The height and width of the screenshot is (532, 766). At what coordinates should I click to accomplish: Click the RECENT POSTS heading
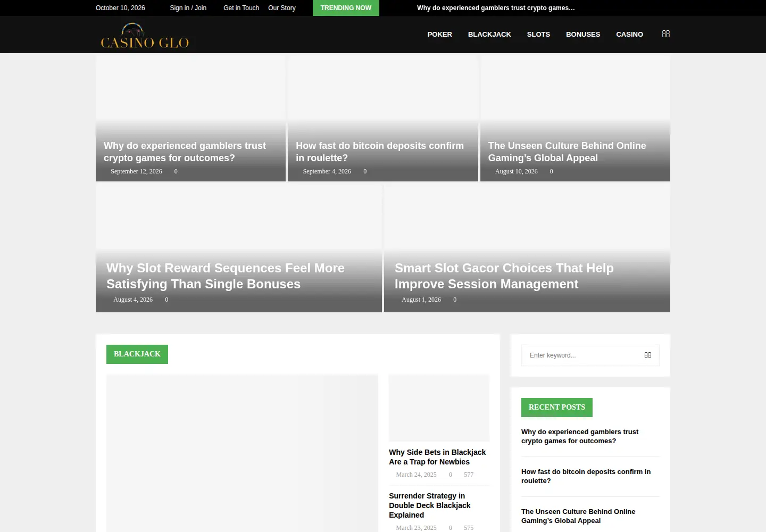point(557,408)
